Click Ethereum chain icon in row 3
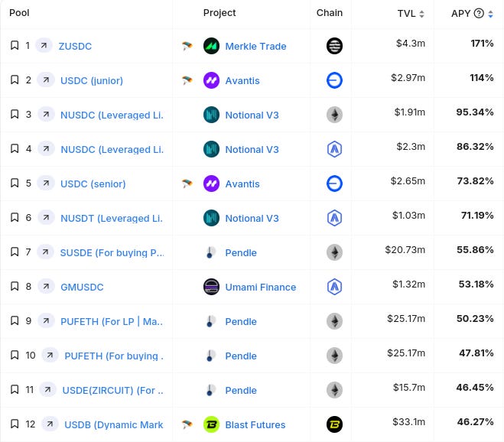Image resolution: width=504 pixels, height=442 pixels. 334,115
